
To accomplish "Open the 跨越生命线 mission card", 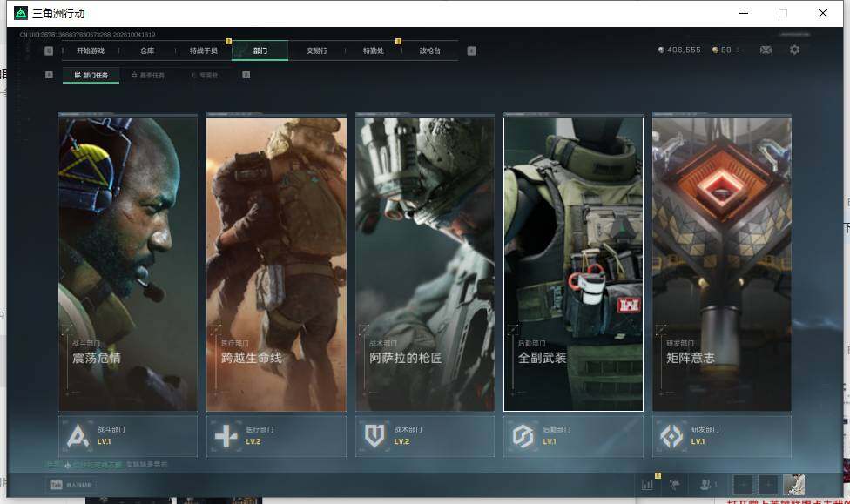I will [x=276, y=265].
